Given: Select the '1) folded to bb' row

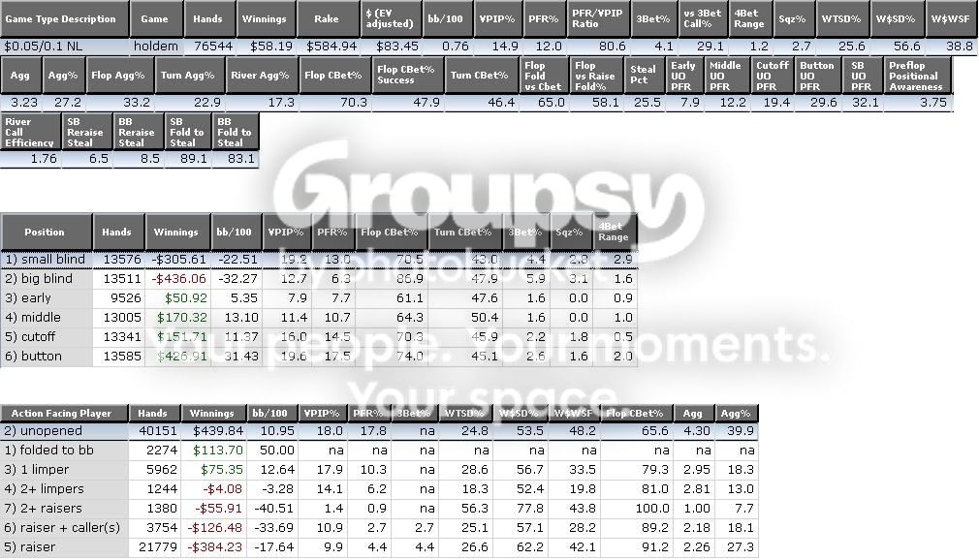Looking at the screenshot, I should coord(379,451).
